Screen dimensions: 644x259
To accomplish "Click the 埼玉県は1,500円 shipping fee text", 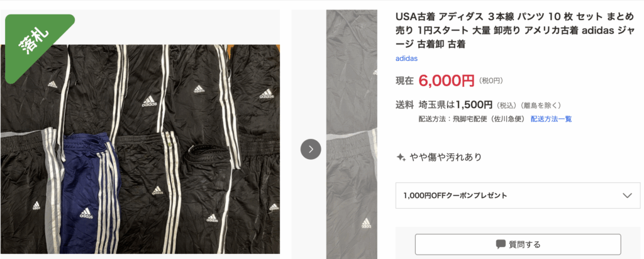I will coord(455,105).
